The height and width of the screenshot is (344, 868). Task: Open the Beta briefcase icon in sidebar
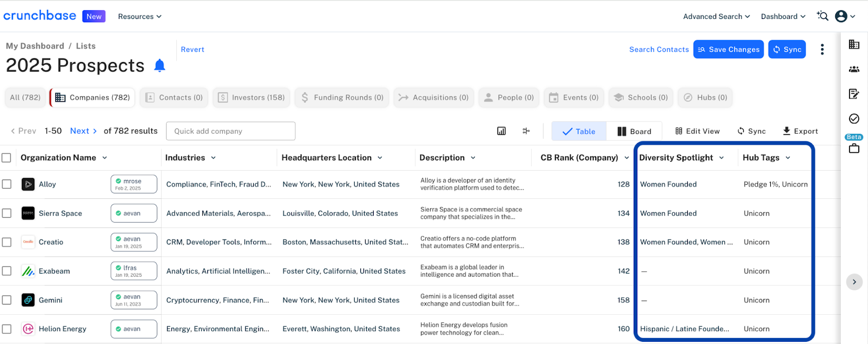coord(854,148)
